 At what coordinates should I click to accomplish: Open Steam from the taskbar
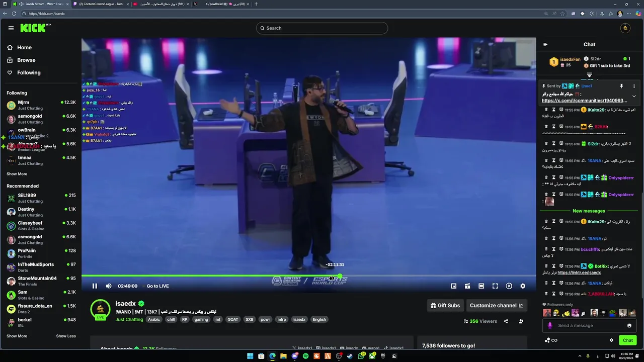[350, 356]
